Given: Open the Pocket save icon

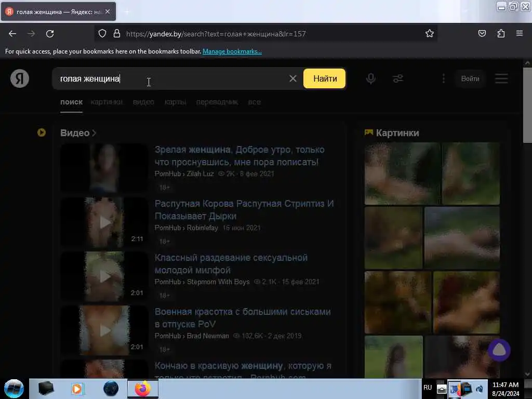Looking at the screenshot, I should tap(482, 33).
